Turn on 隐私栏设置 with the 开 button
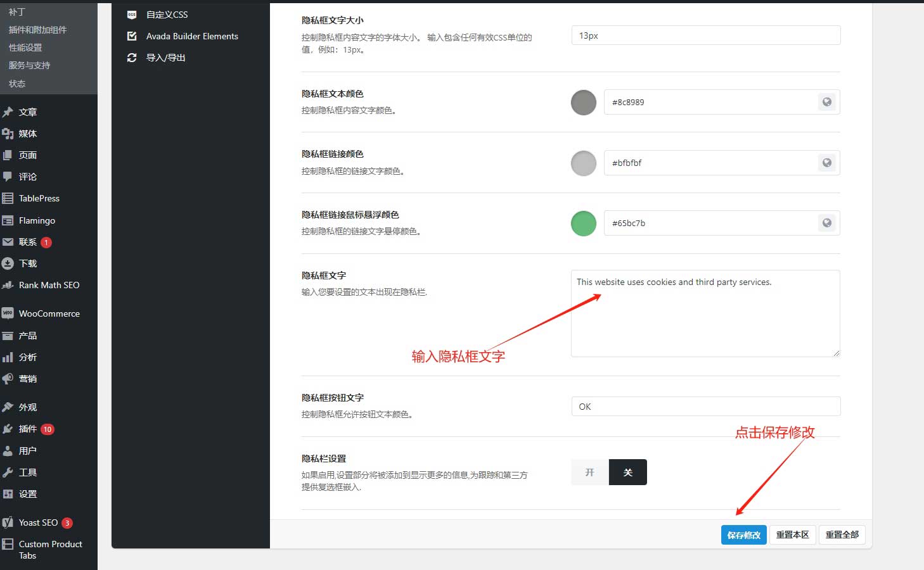 point(589,472)
